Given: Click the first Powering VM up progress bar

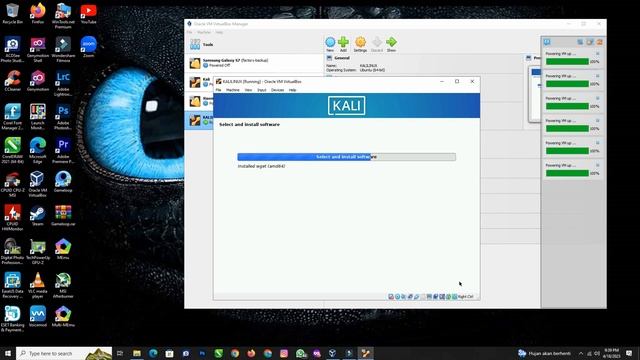Looking at the screenshot, I should coord(567,62).
